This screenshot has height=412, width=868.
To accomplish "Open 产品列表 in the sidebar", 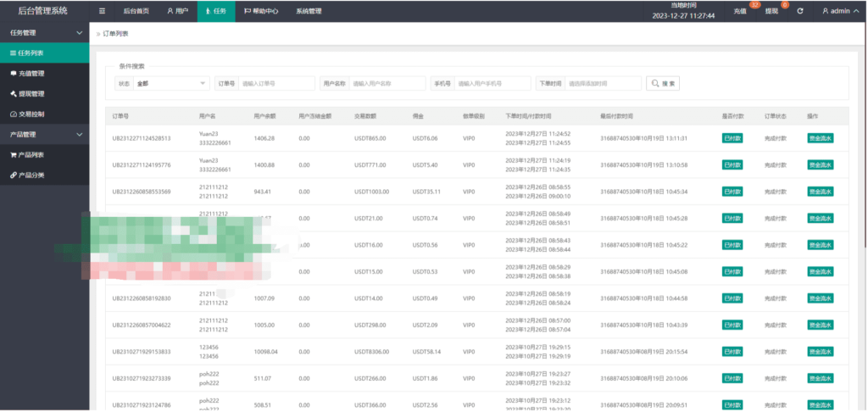I will coord(44,155).
